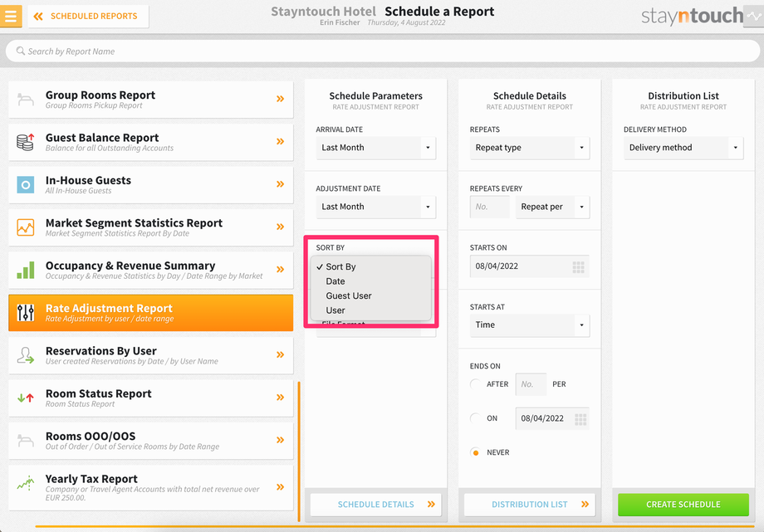Viewport: 764px width, 532px height.
Task: Open the Repeat per dropdown
Action: coord(552,207)
